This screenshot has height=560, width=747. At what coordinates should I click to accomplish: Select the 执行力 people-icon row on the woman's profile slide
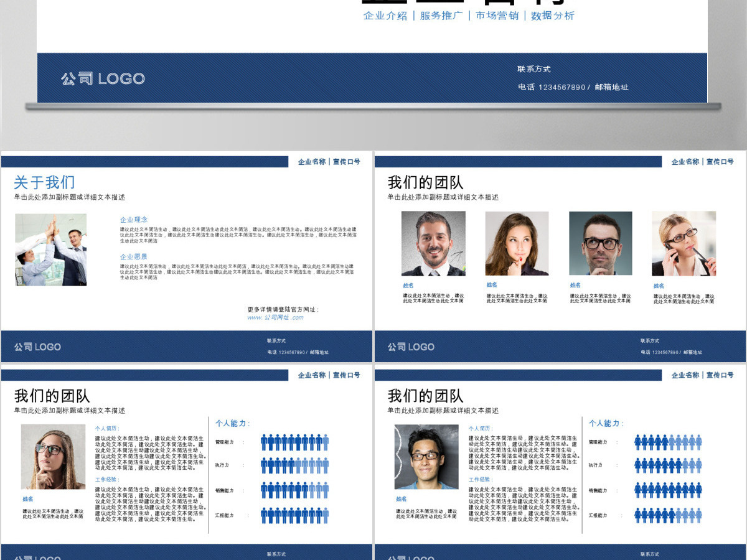coord(294,465)
